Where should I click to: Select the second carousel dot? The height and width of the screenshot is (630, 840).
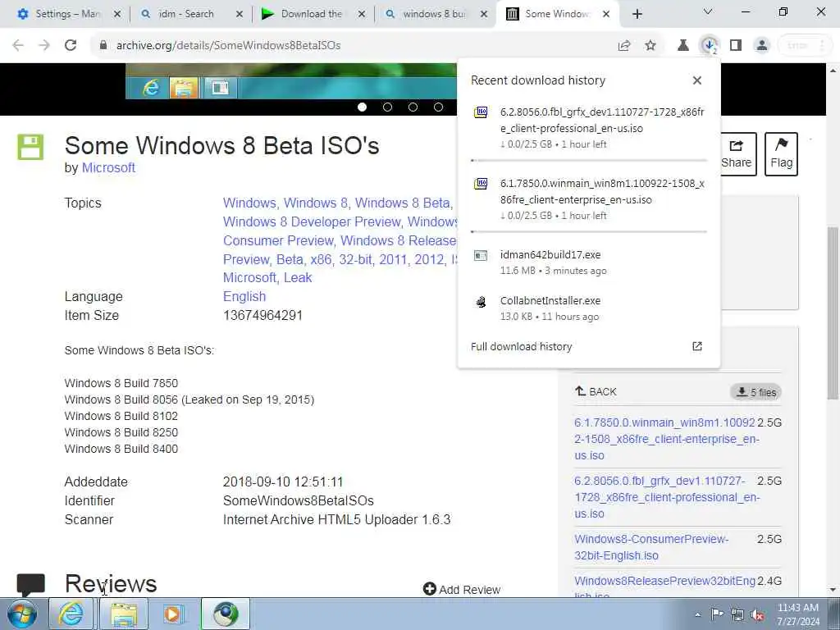(x=387, y=107)
